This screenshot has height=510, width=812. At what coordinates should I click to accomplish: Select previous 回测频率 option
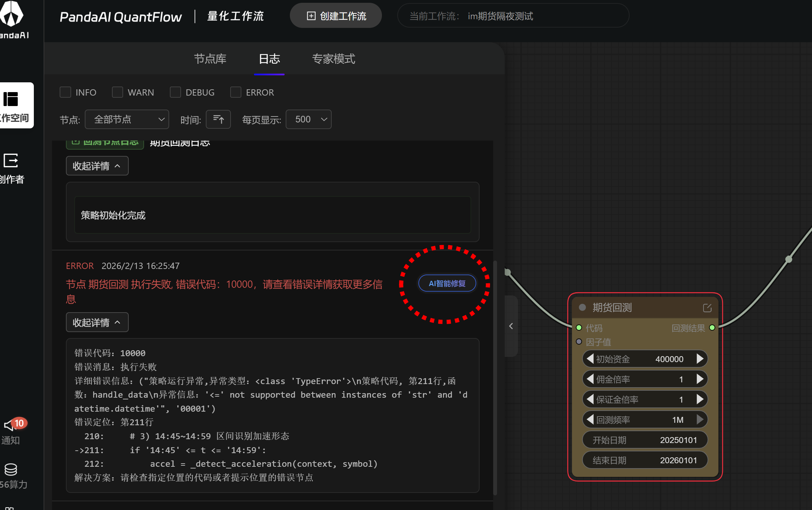coord(590,419)
